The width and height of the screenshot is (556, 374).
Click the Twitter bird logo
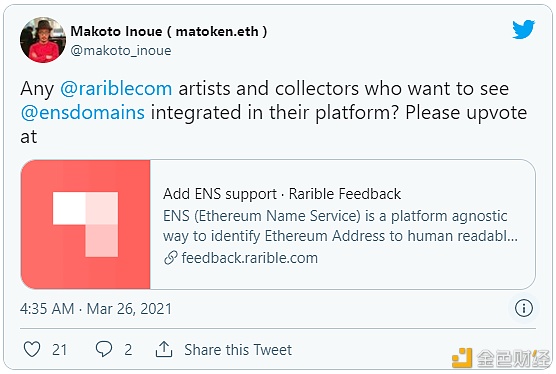tap(523, 29)
